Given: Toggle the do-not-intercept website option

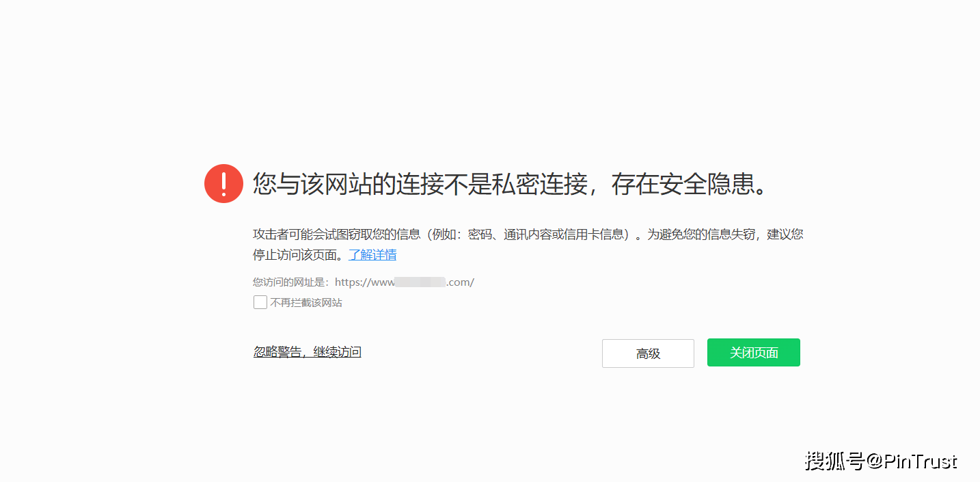Looking at the screenshot, I should click(x=260, y=302).
